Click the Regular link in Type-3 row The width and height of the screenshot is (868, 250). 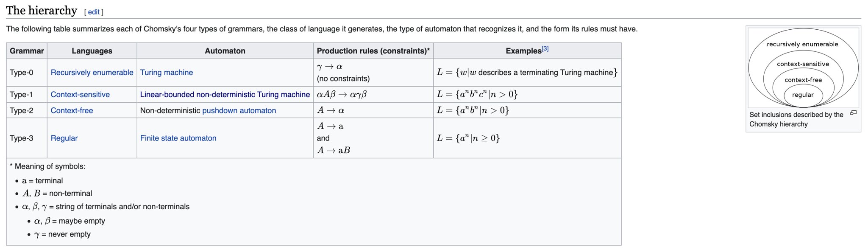[x=64, y=138]
